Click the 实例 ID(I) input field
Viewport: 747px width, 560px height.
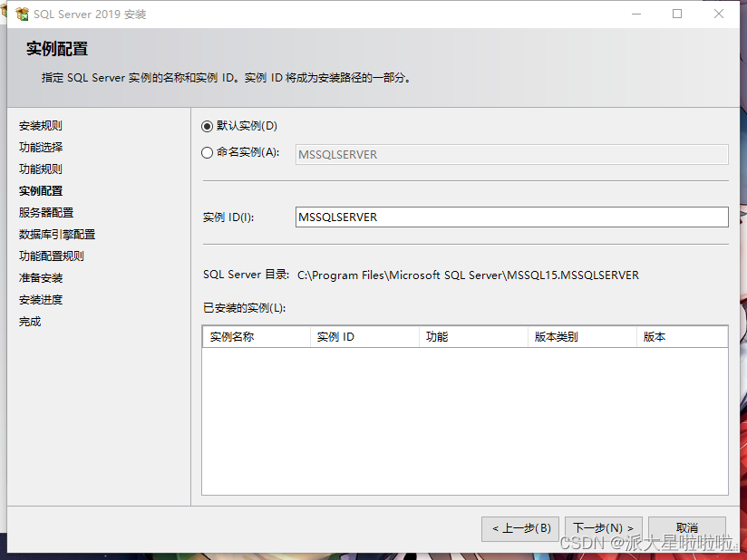coord(511,217)
